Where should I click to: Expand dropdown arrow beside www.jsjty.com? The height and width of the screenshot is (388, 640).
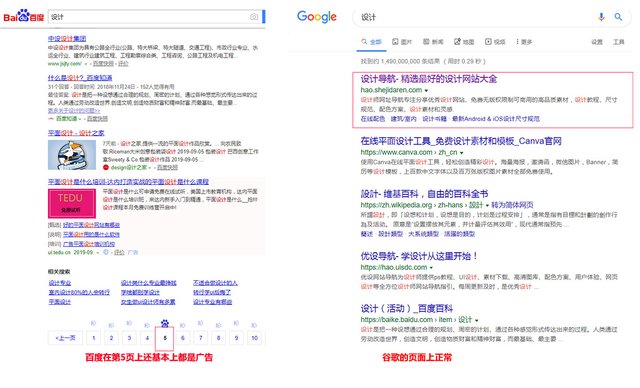click(86, 64)
